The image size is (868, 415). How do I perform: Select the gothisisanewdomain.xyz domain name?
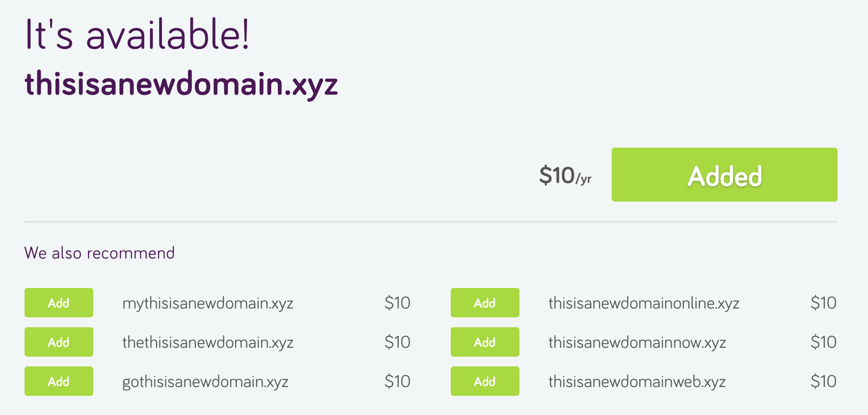[205, 381]
